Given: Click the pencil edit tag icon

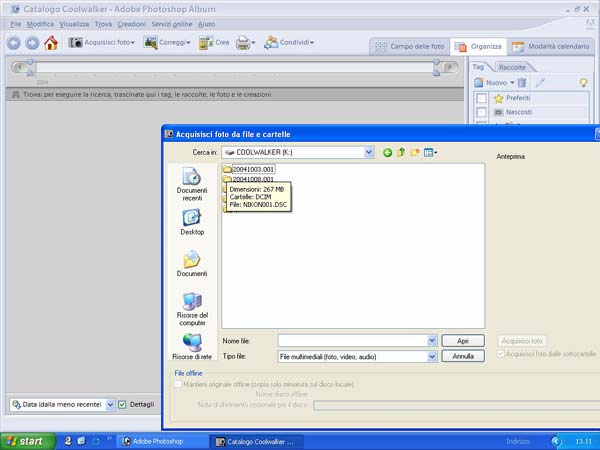Looking at the screenshot, I should (540, 82).
